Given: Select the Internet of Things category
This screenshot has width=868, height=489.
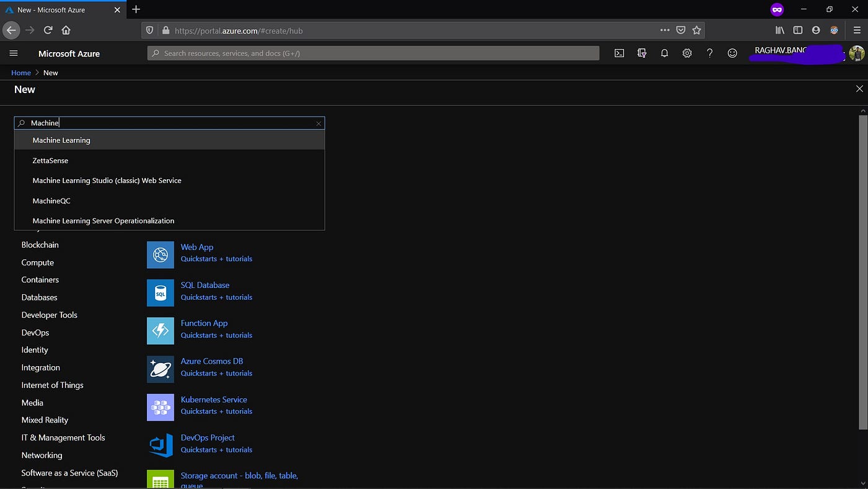Looking at the screenshot, I should tap(52, 385).
